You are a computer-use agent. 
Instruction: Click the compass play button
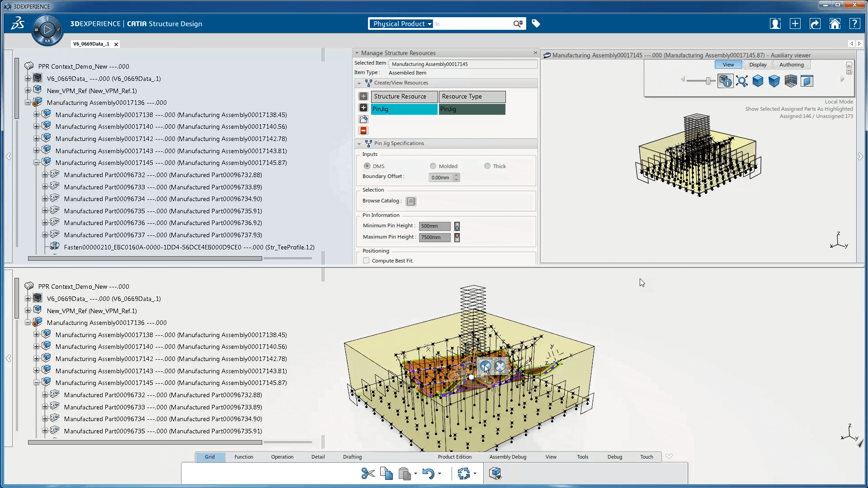click(47, 30)
